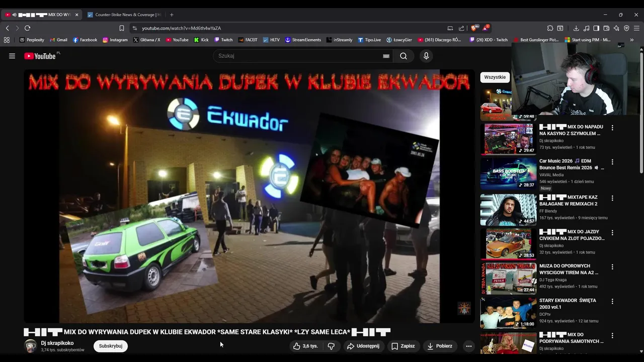Open the FF Blendy channel name

(x=548, y=211)
